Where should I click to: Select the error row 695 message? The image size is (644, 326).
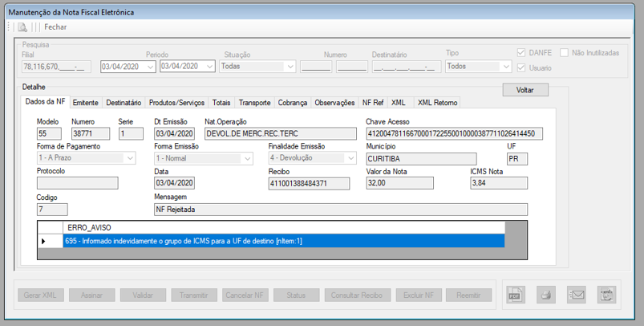pyautogui.click(x=284, y=241)
